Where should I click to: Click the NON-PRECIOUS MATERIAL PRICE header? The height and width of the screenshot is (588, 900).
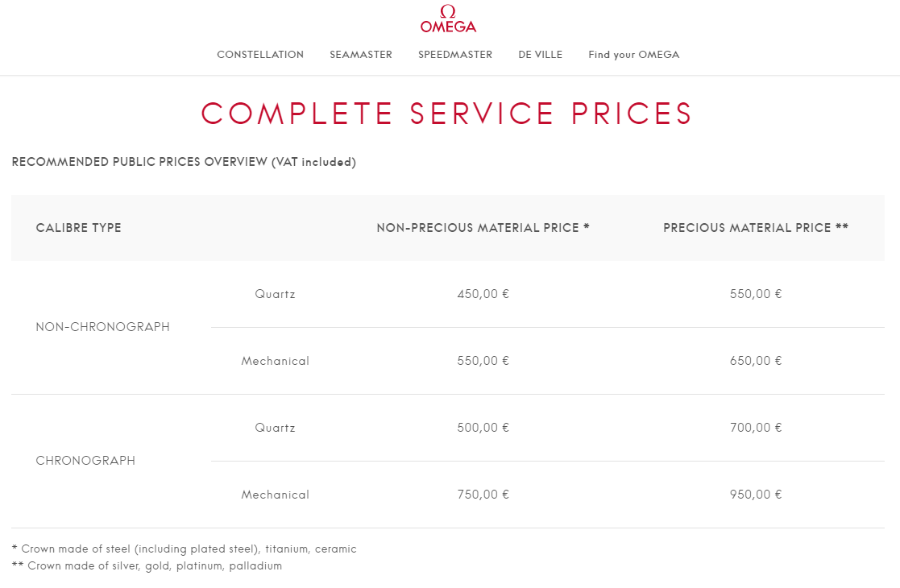coord(483,228)
